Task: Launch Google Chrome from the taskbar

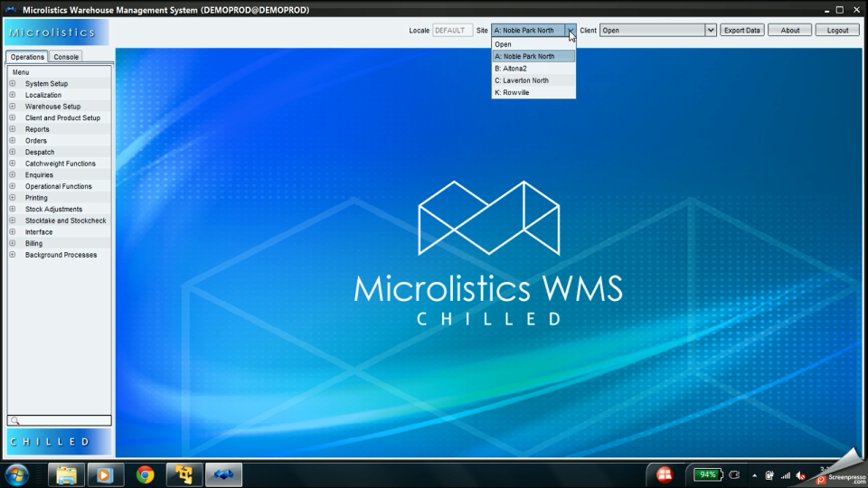Action: (x=145, y=474)
